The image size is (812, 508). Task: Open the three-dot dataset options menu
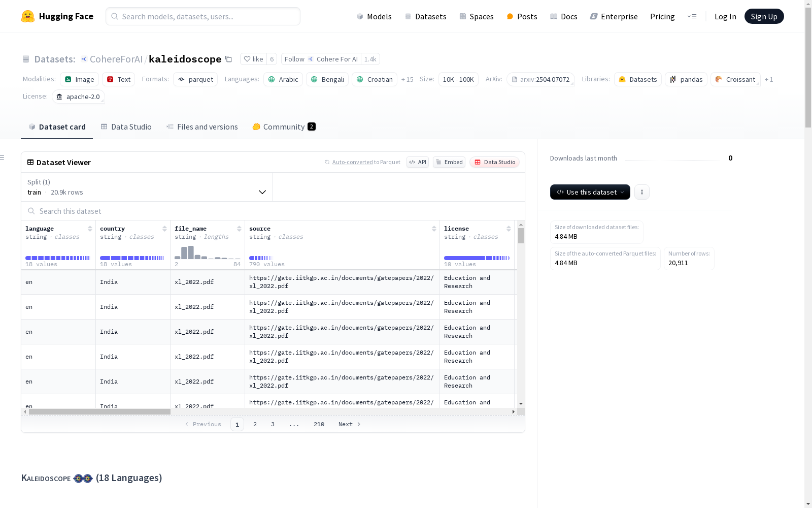(642, 192)
